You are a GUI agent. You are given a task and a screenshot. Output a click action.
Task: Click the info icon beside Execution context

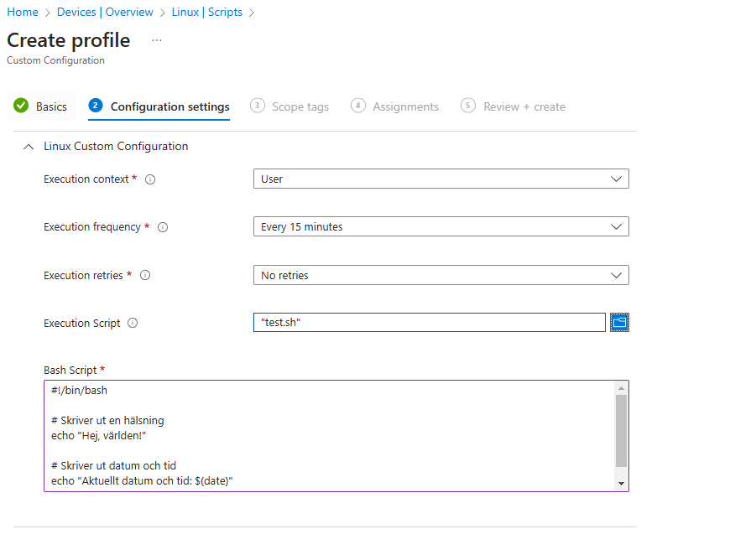click(x=151, y=179)
